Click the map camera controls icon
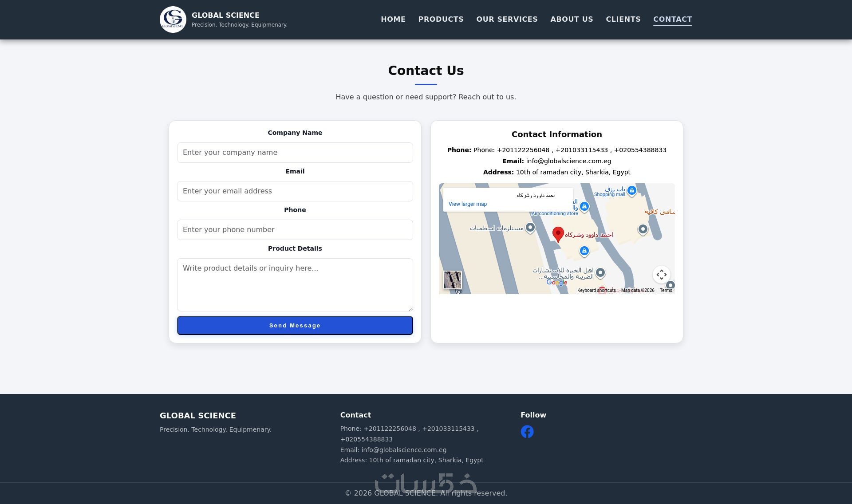The image size is (852, 504). (x=661, y=275)
